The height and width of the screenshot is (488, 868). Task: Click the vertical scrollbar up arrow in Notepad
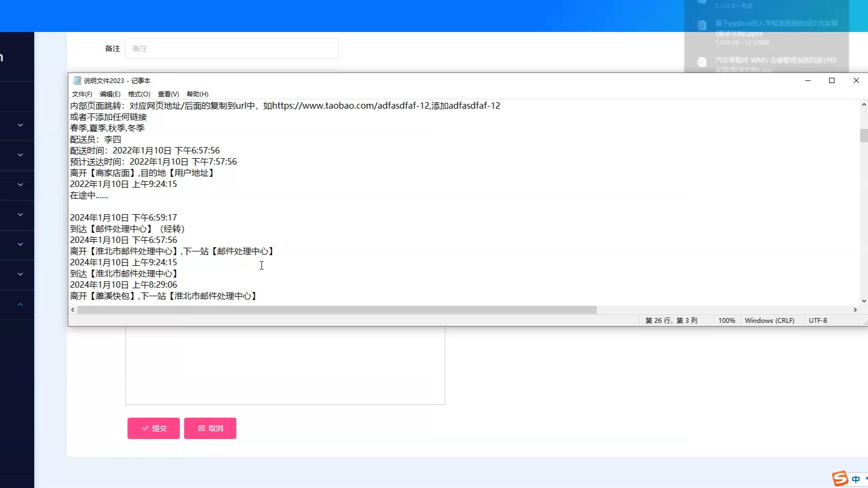click(x=864, y=105)
